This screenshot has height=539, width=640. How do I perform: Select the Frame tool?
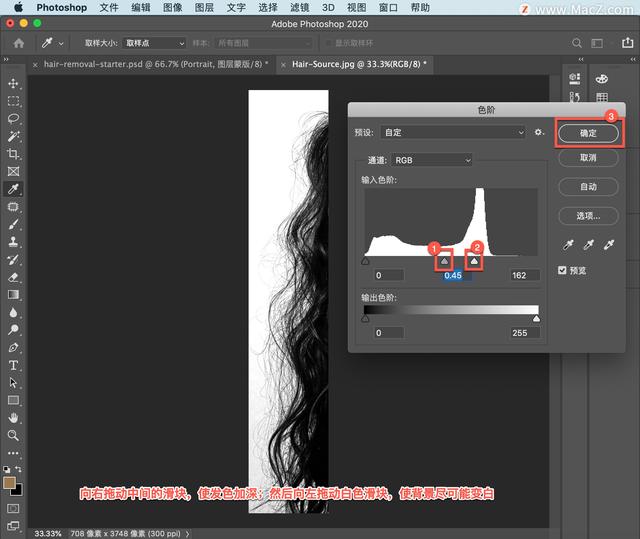pyautogui.click(x=13, y=171)
